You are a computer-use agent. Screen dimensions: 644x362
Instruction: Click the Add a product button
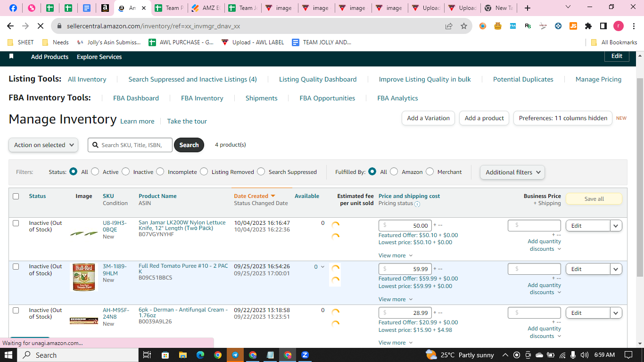click(484, 118)
